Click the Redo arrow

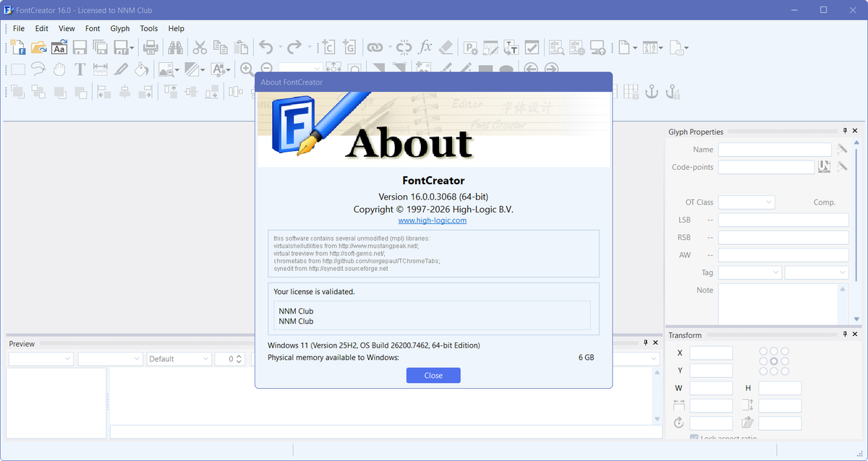tap(294, 48)
